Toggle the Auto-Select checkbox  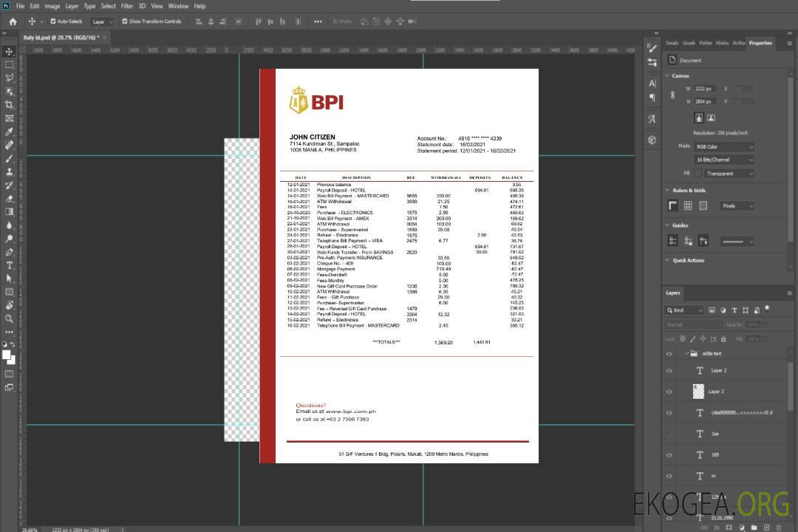(x=53, y=21)
